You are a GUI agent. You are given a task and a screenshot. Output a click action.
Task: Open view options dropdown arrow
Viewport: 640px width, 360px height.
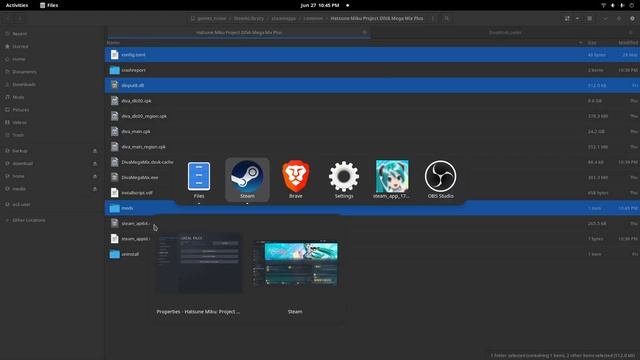click(x=577, y=18)
